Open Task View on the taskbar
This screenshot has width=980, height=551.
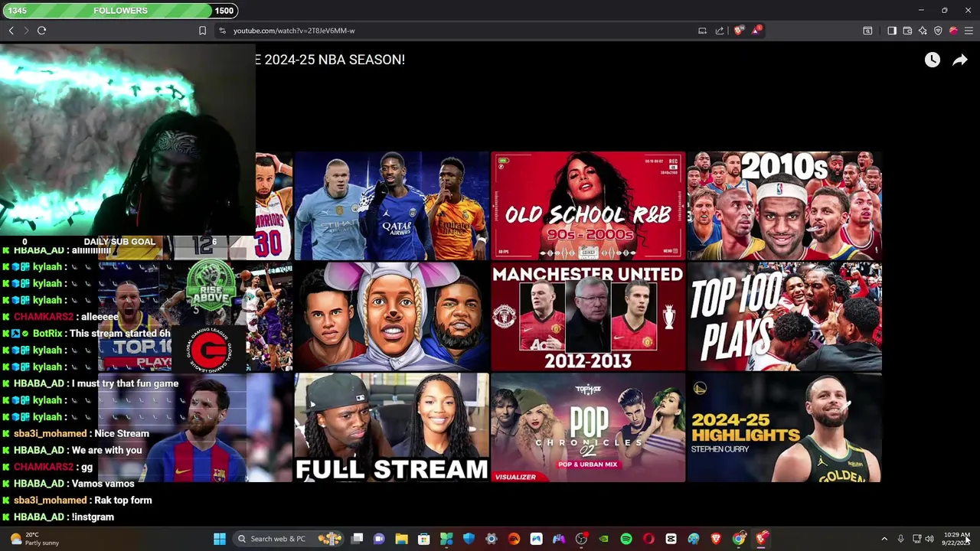(357, 539)
